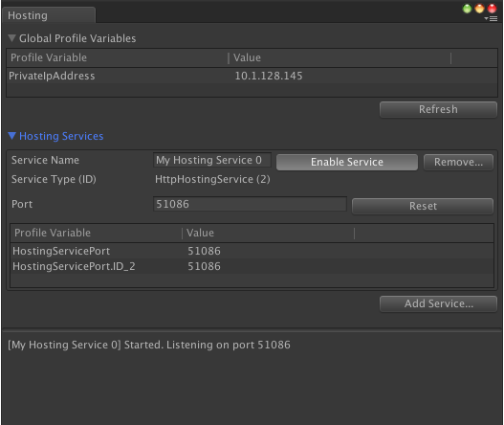The height and width of the screenshot is (425, 504).
Task: Click the Global variables Value column header
Action: [x=340, y=57]
